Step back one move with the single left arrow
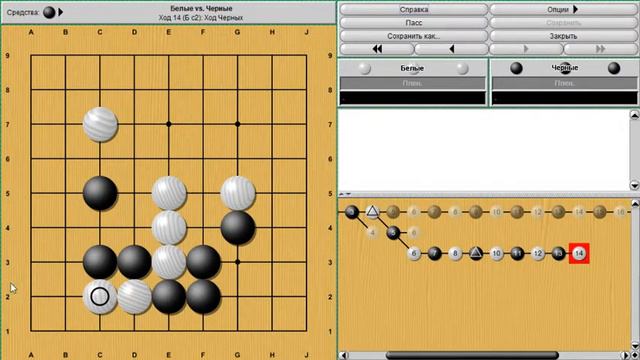The width and height of the screenshot is (640, 360). [451, 49]
